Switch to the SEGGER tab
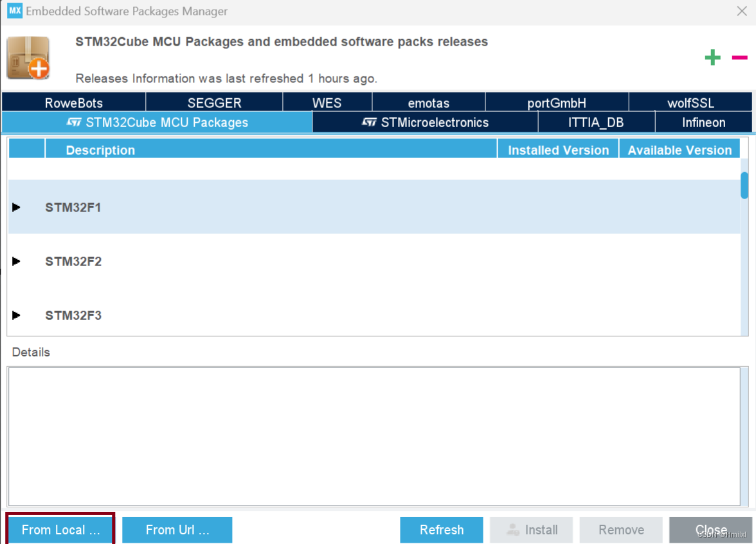 pos(214,102)
